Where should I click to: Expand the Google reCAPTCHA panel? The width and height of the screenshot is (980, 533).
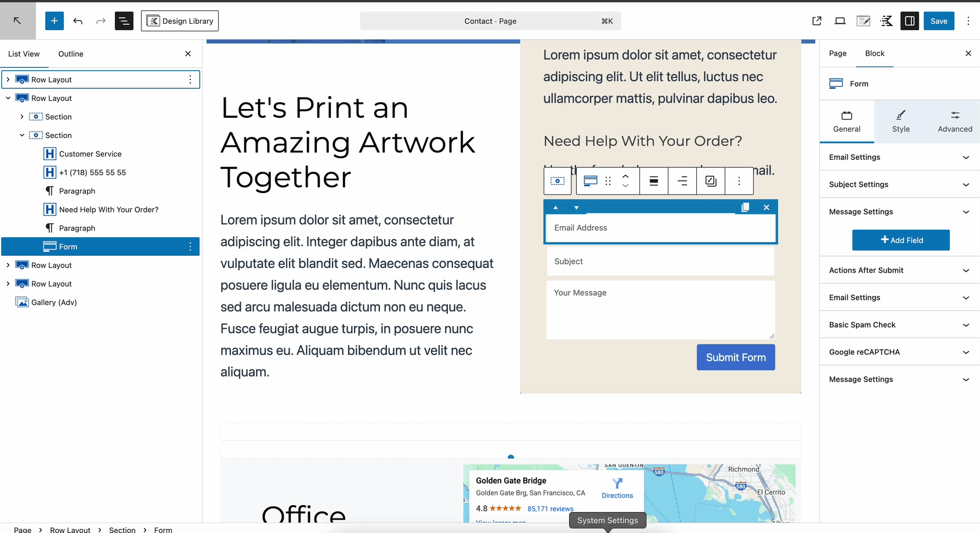pos(899,352)
